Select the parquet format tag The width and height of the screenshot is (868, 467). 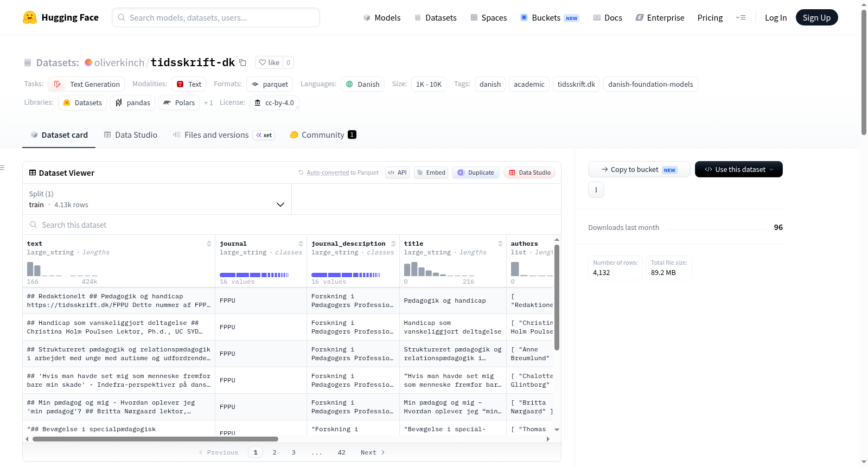click(270, 84)
